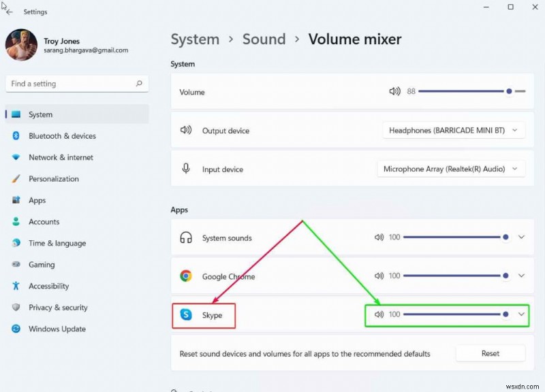Select Personalization in the sidebar
The image size is (545, 392).
(x=16, y=179)
